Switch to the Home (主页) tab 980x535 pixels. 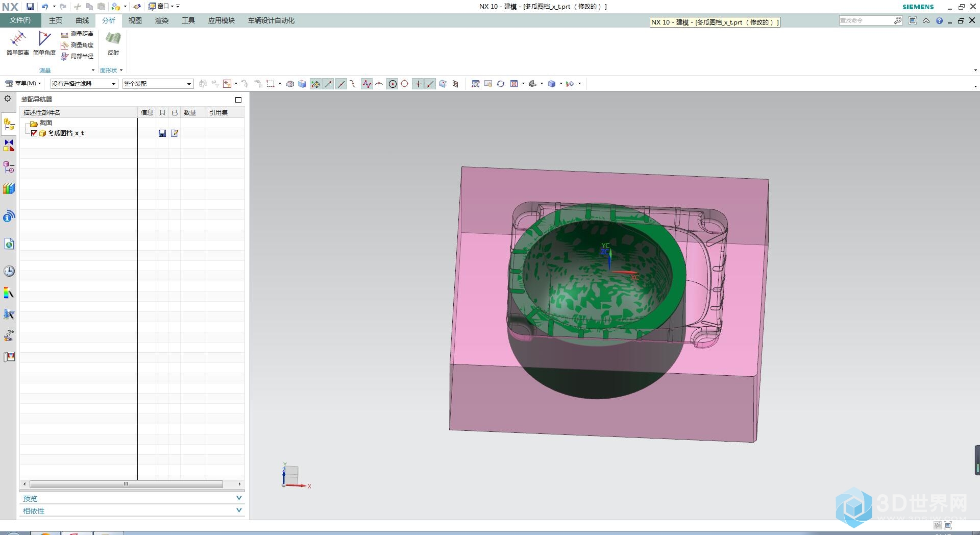[56, 20]
